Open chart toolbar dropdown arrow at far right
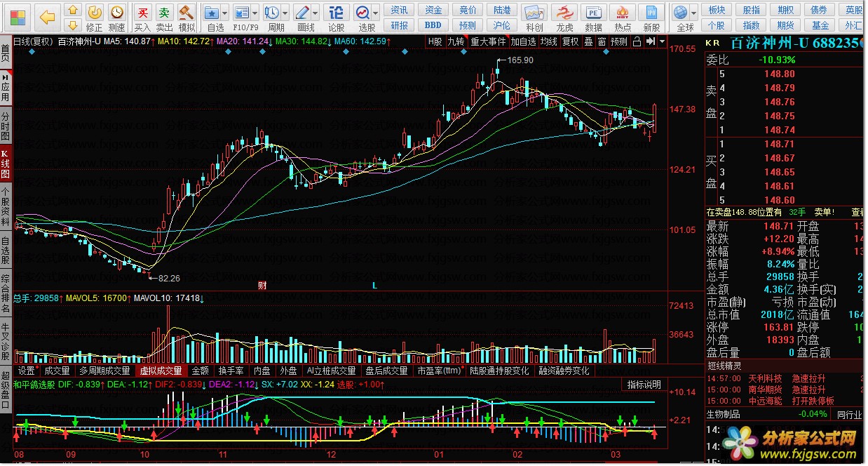The width and height of the screenshot is (868, 466). [660, 41]
